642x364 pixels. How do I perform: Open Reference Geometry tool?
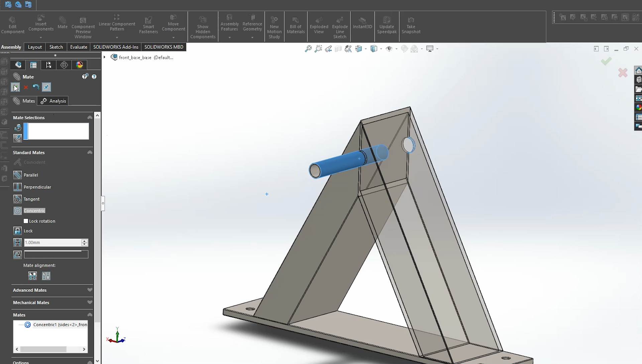tap(252, 23)
